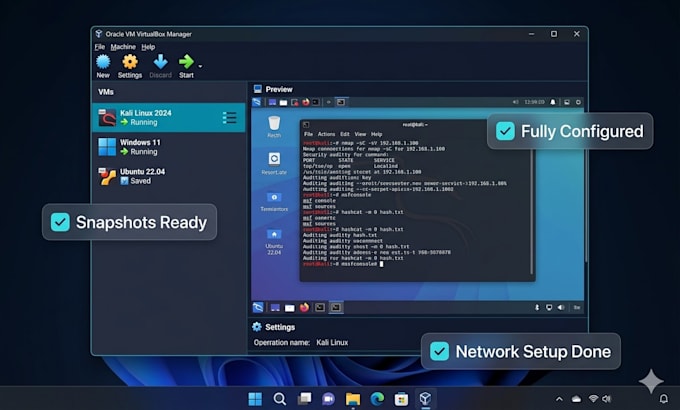This screenshot has height=410, width=680.
Task: Click the network icon in preview bottom panel
Action: click(549, 307)
